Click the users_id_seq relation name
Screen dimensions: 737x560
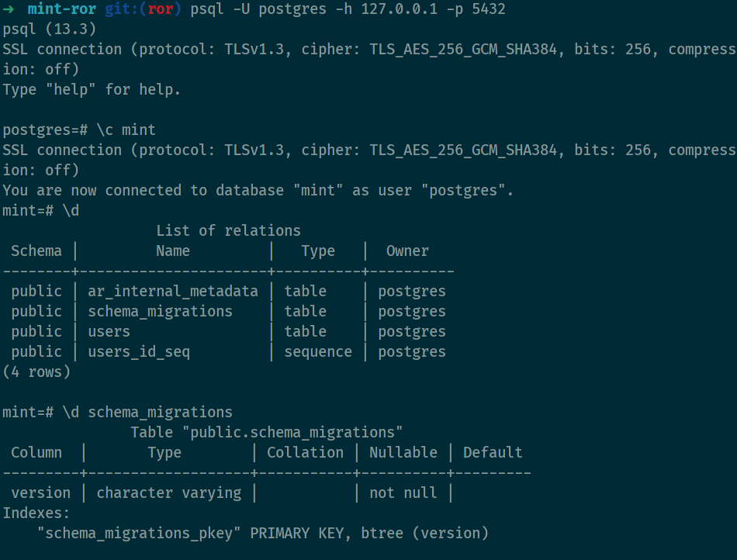click(139, 352)
